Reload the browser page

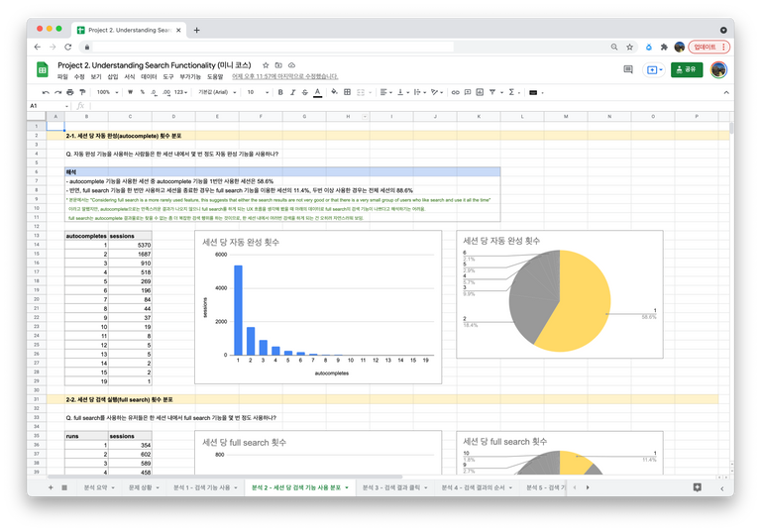(68, 48)
